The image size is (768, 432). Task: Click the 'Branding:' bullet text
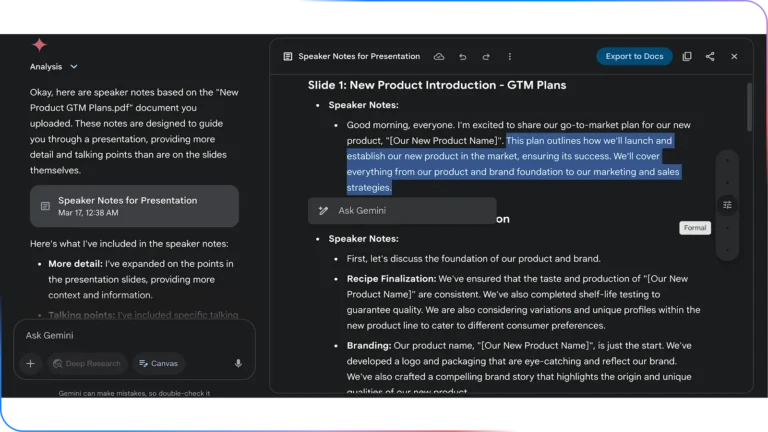[369, 346]
